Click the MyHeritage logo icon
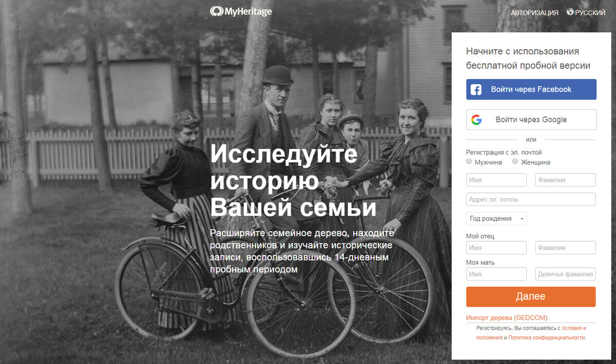Viewport: 616px width, 364px height. (x=216, y=11)
